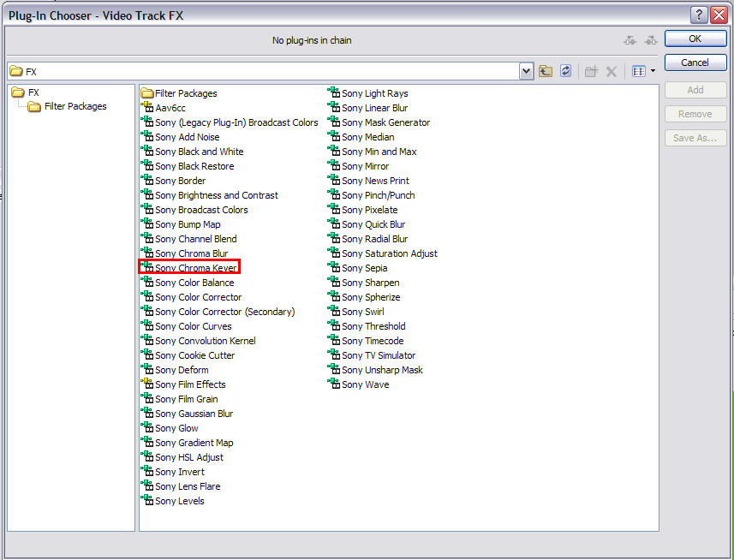The image size is (734, 560).
Task: Select Sony Pixelate plug-in icon
Action: pos(334,209)
